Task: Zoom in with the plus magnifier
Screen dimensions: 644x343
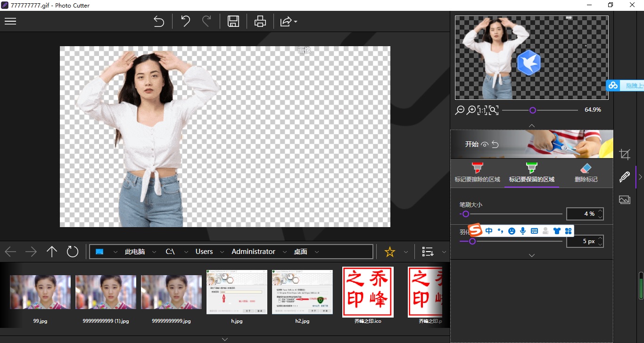Action: (471, 110)
